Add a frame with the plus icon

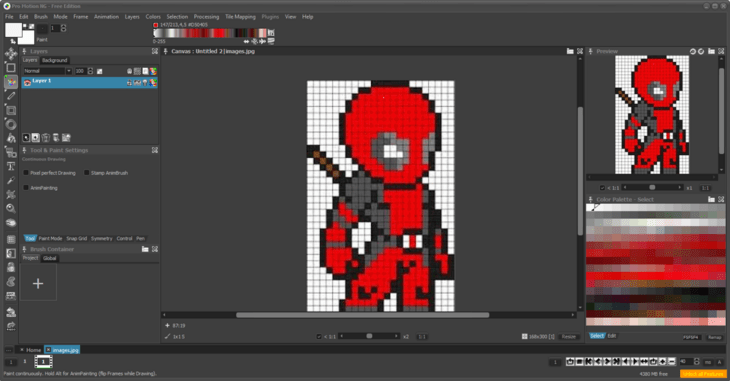tap(662, 361)
